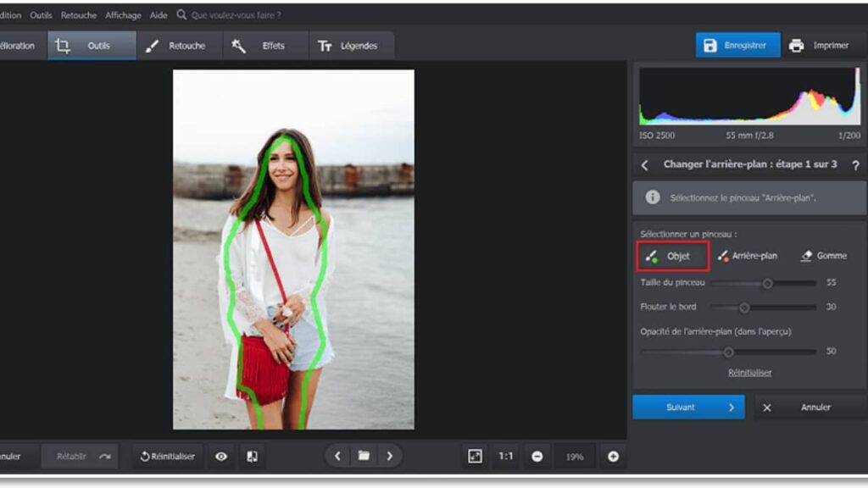Click the 'Sélectionner un pinceau :' label

click(x=688, y=234)
